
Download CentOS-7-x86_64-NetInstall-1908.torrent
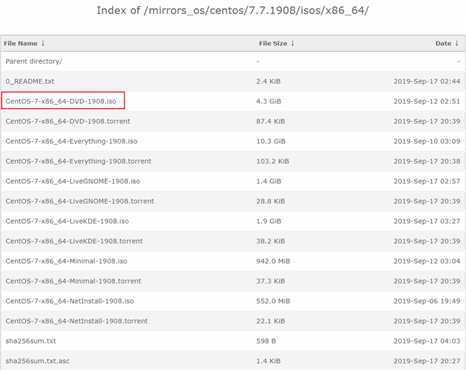(76, 321)
